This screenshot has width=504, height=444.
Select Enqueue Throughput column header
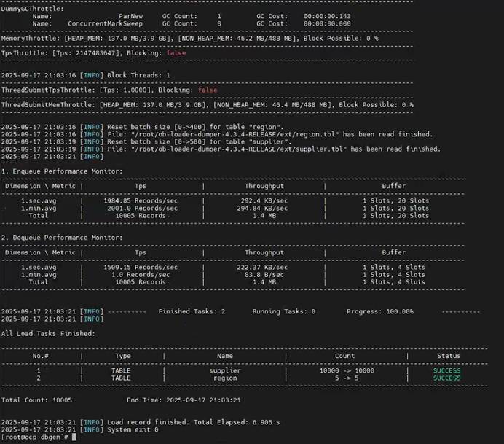tap(264, 186)
